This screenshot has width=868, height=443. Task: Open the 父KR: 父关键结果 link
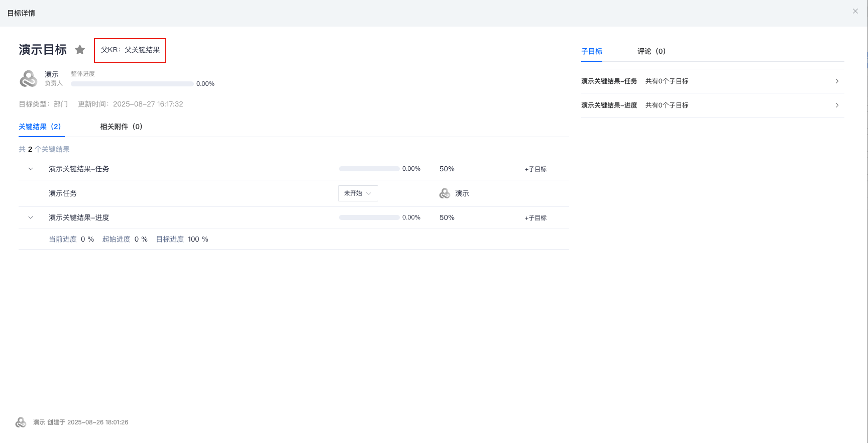tap(130, 50)
